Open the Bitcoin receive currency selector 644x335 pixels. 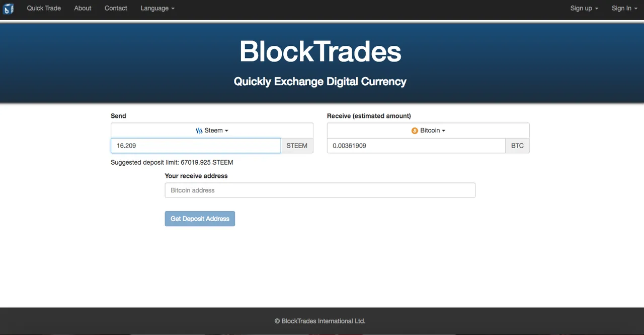pyautogui.click(x=428, y=130)
